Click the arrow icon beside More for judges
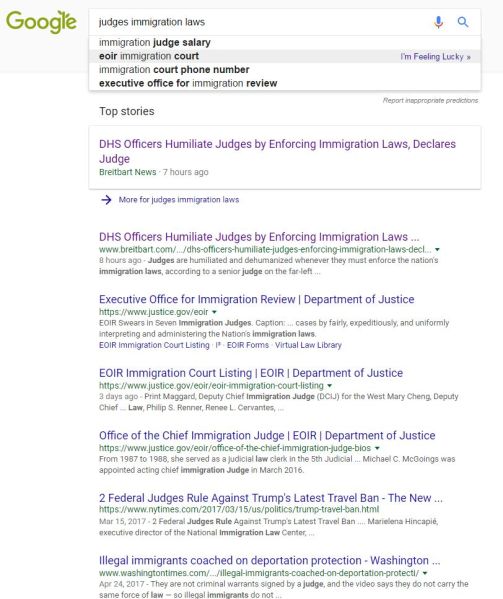This screenshot has width=503, height=599. click(x=106, y=200)
